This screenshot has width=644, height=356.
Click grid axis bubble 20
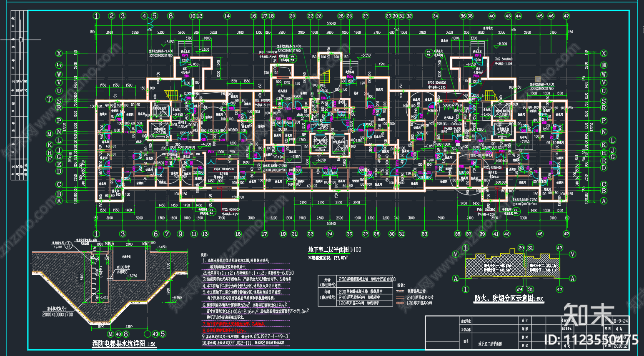pos(292,16)
